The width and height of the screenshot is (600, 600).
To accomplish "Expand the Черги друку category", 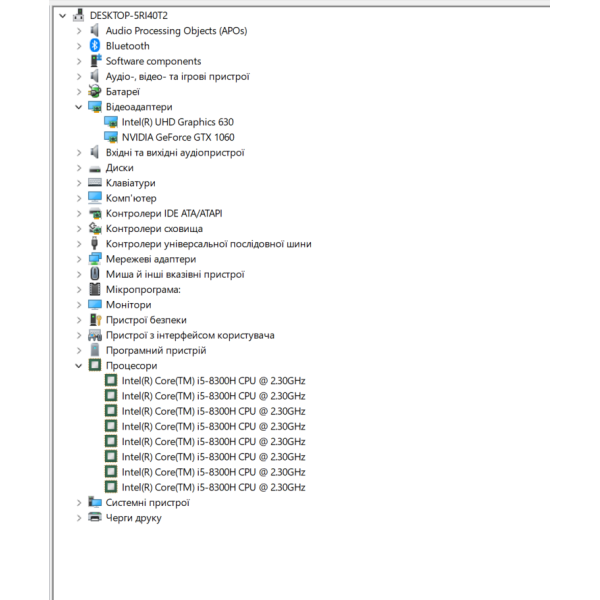I will tap(79, 518).
